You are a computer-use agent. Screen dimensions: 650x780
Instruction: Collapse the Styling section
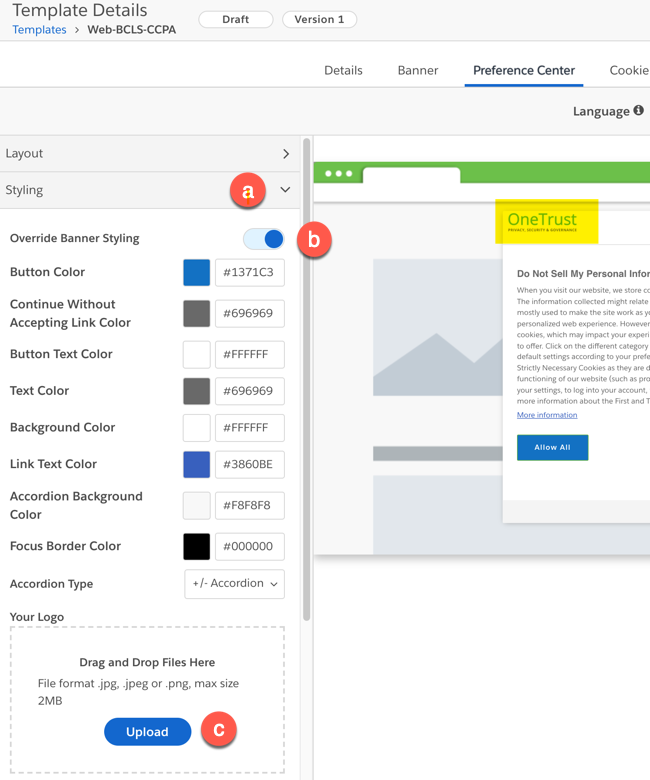pyautogui.click(x=150, y=190)
